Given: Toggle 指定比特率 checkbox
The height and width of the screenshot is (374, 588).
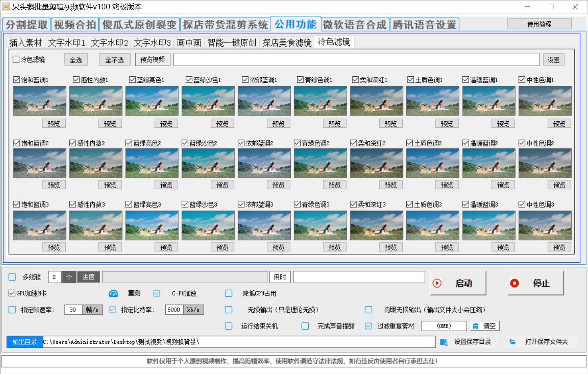Looking at the screenshot, I should tap(112, 309).
